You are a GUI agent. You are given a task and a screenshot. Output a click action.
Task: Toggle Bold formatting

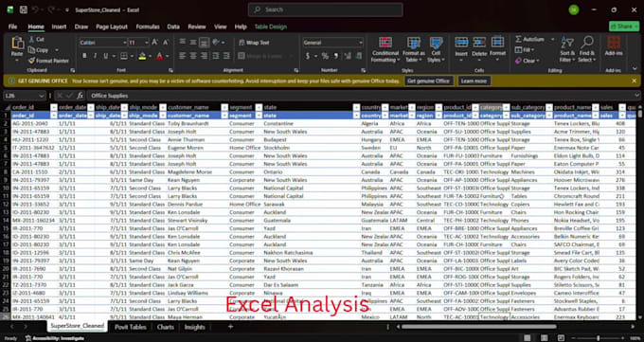[x=84, y=56]
